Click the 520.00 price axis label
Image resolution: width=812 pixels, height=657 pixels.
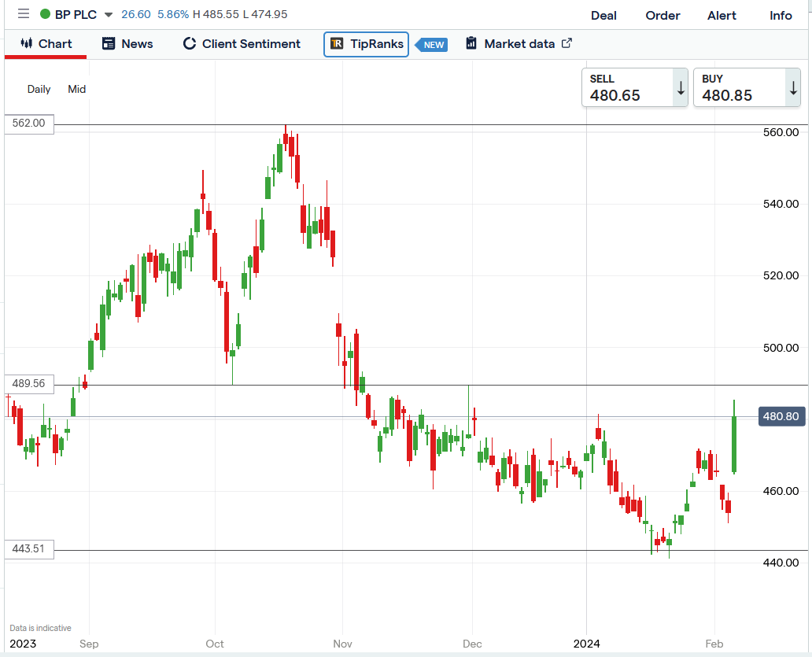[x=781, y=275]
